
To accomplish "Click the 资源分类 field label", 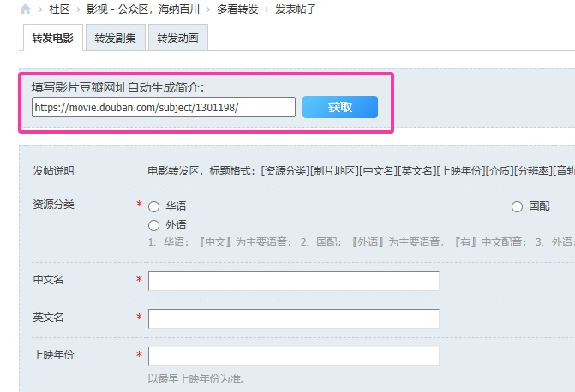I will (53, 205).
